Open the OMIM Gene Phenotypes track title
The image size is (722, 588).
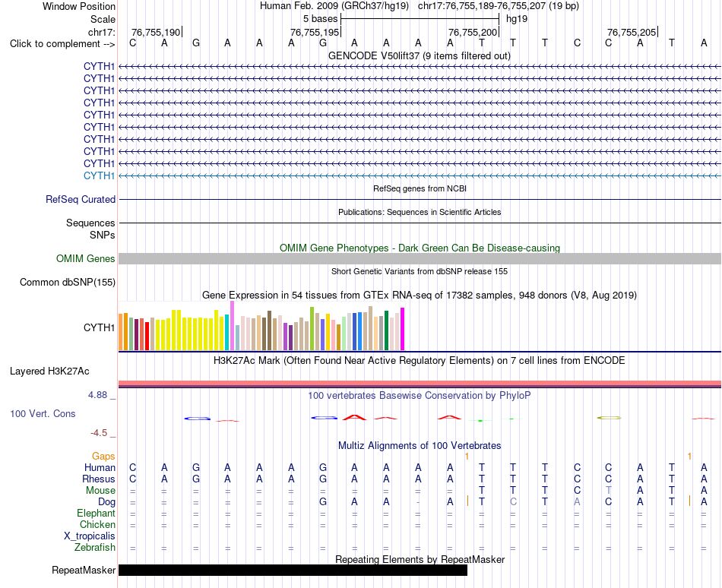pyautogui.click(x=420, y=248)
